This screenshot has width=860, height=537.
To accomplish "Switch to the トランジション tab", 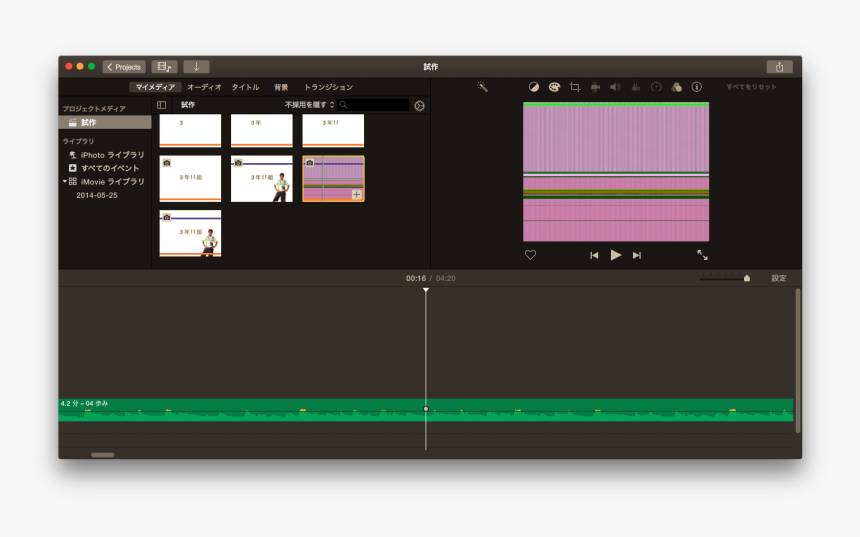I will click(328, 87).
